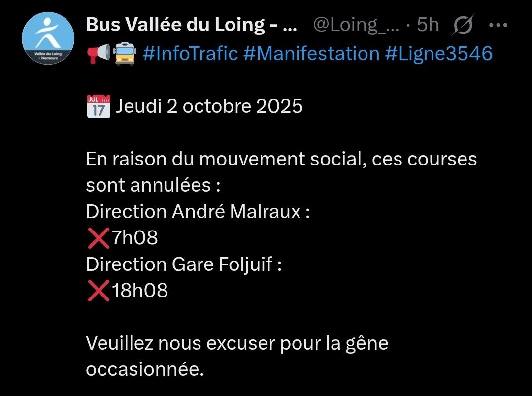Open the tweet's more options menu

coord(498,25)
